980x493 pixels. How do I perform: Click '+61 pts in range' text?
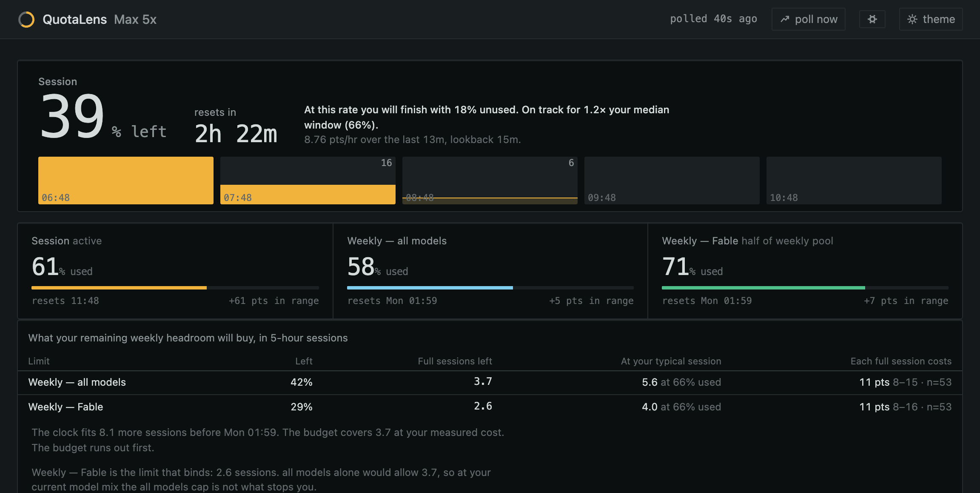(x=274, y=301)
